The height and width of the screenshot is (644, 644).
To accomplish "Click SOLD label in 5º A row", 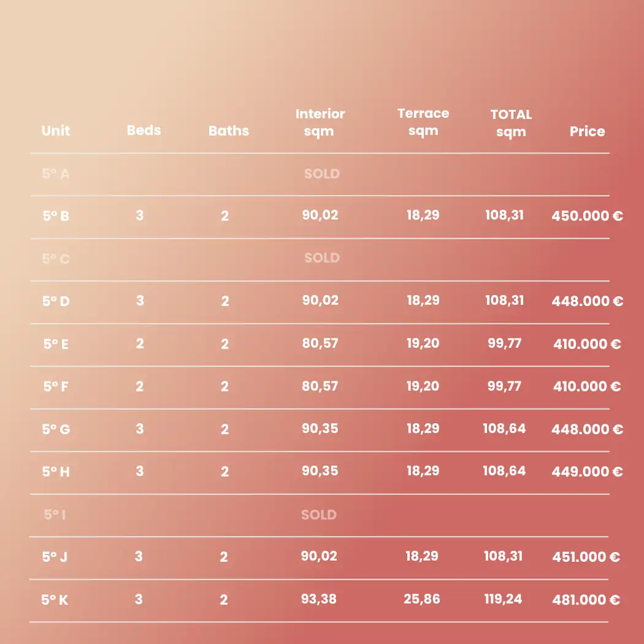I will click(x=321, y=174).
